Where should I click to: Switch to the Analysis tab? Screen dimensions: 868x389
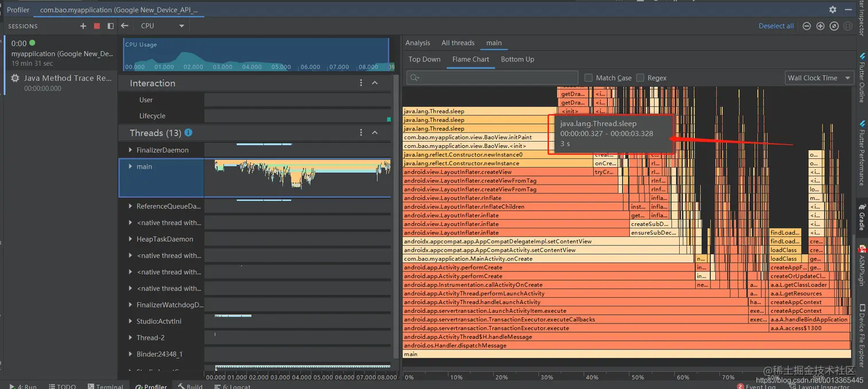click(417, 43)
